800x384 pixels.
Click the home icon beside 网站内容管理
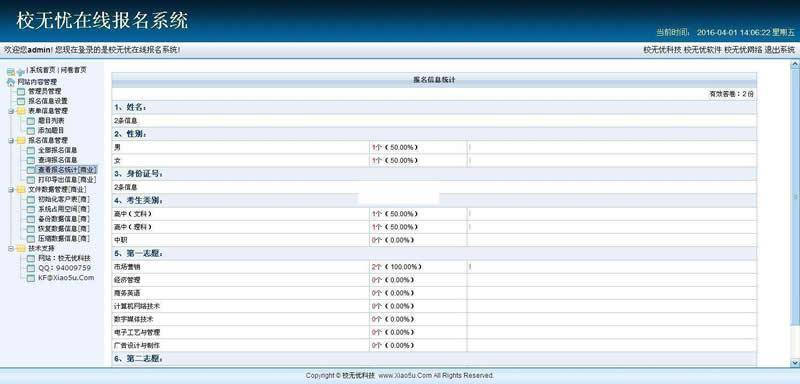click(11, 82)
